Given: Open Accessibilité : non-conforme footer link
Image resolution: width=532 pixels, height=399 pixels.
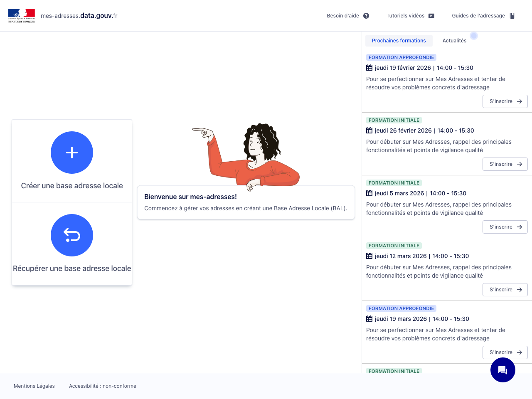Looking at the screenshot, I should pyautogui.click(x=103, y=386).
